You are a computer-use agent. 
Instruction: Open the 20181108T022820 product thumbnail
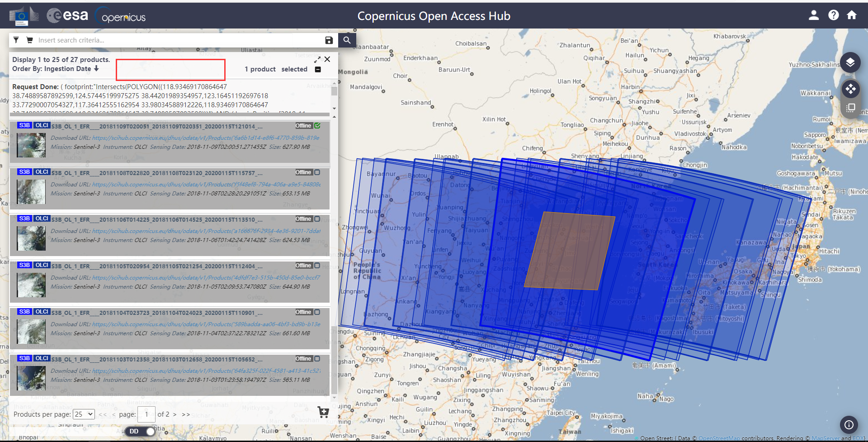31,191
